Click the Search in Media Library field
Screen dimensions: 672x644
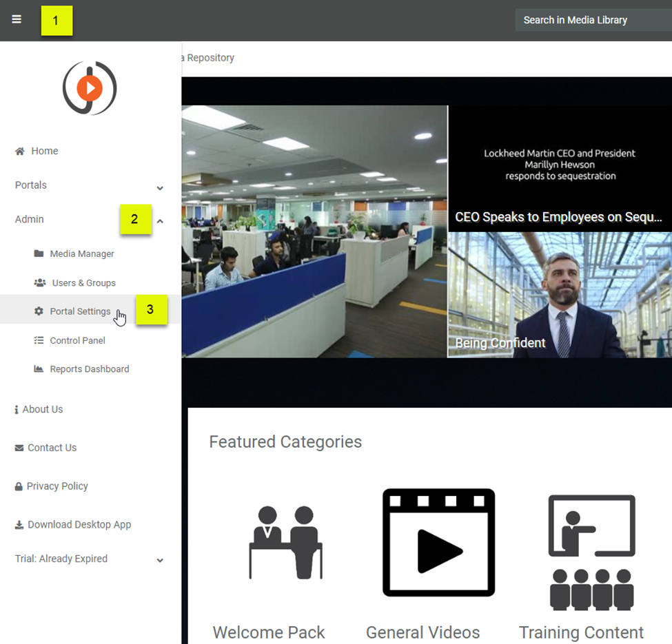pos(593,20)
